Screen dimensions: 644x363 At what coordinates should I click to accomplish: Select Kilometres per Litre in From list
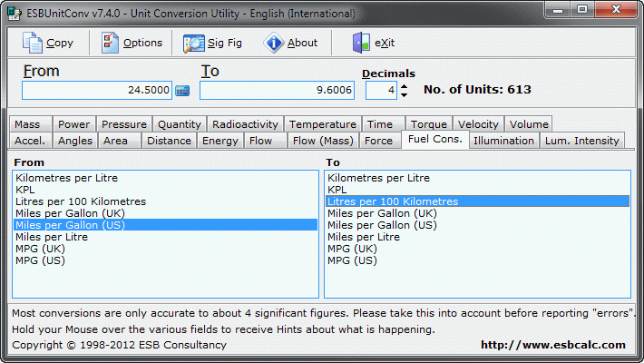66,178
